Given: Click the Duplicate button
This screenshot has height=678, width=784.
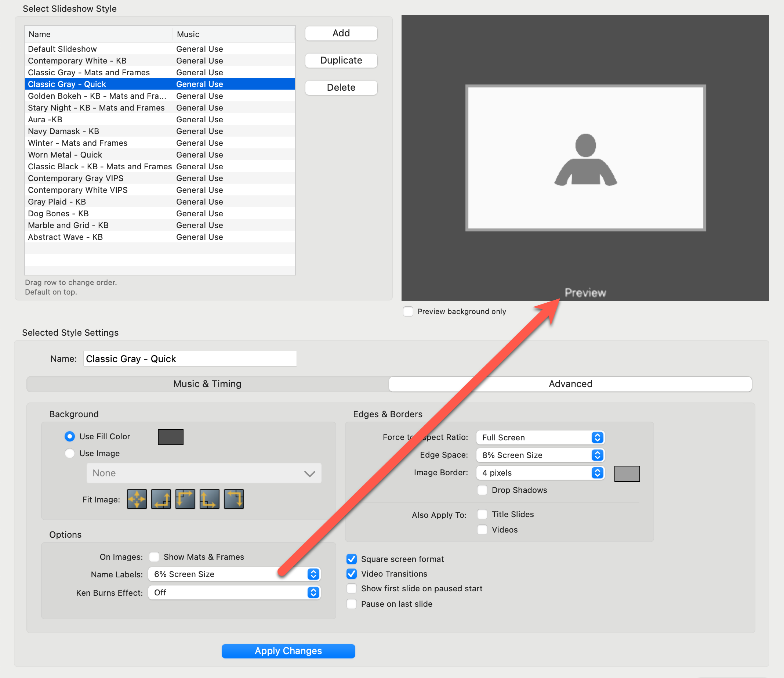Looking at the screenshot, I should click(x=341, y=60).
